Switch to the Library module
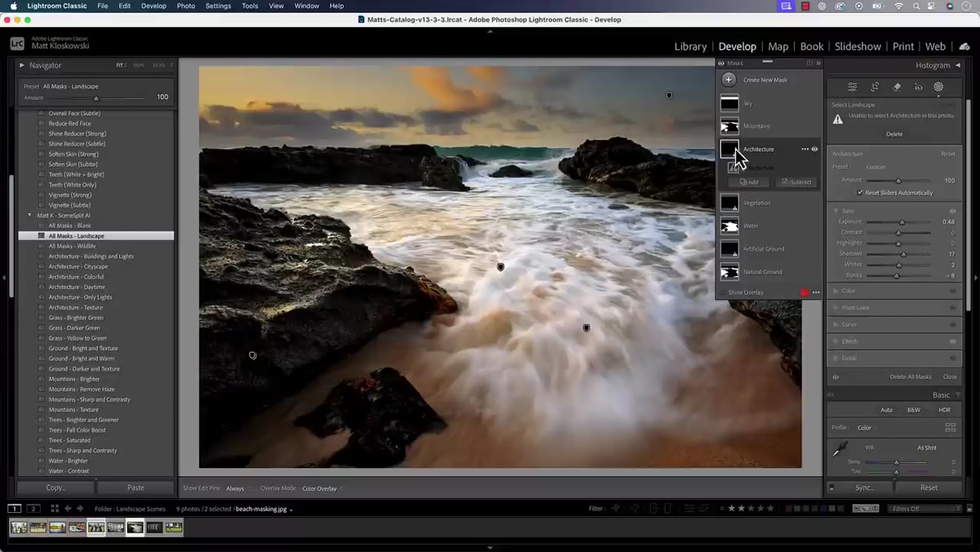Viewport: 980px width, 552px height. [690, 47]
